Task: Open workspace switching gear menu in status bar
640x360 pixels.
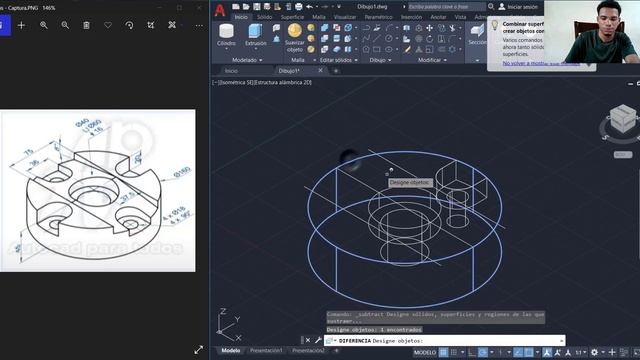Action: pyautogui.click(x=595, y=352)
